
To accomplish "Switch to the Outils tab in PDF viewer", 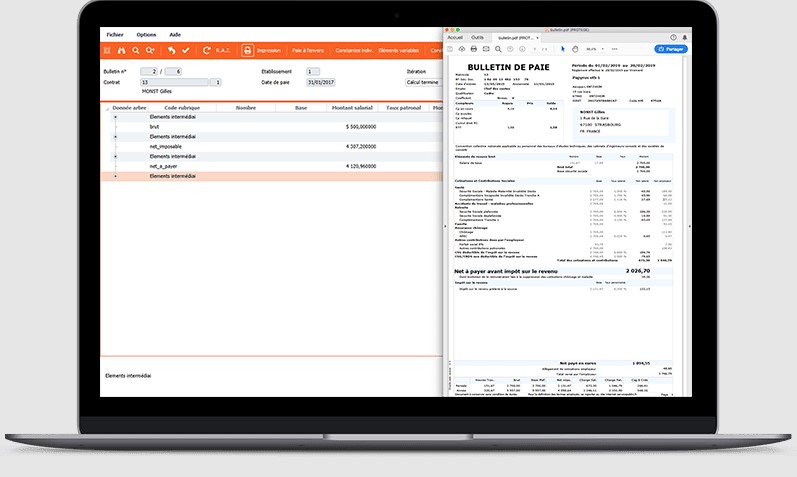I will 478,36.
